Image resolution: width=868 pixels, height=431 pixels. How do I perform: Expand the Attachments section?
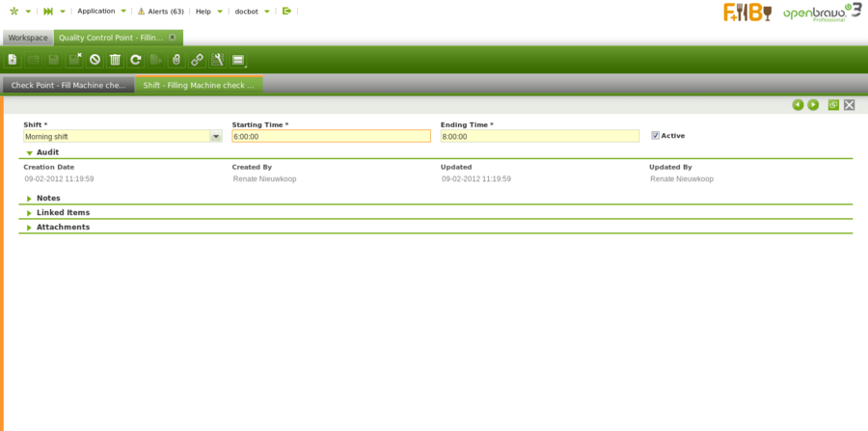coord(30,228)
